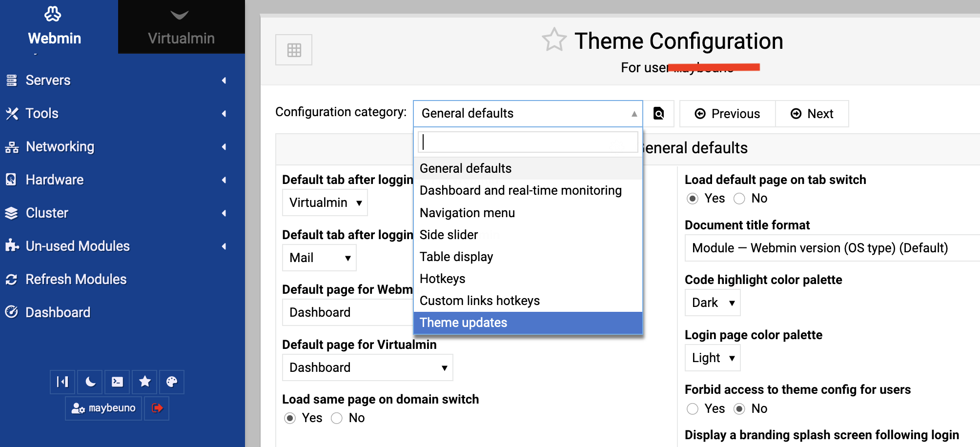This screenshot has width=980, height=447.
Task: Select Yes for forbid access to theme config
Action: pyautogui.click(x=692, y=409)
